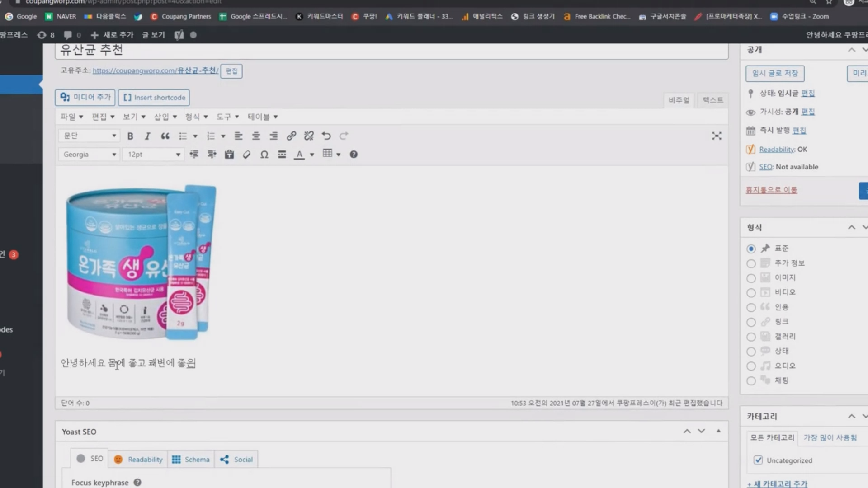The height and width of the screenshot is (488, 868).
Task: Insert special character with omega icon
Action: 264,155
